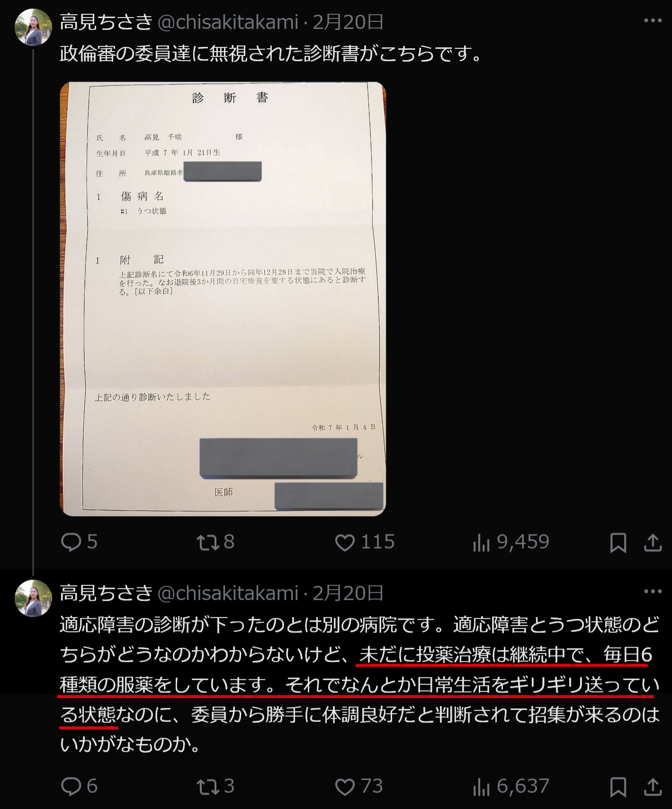Open first tweet's 2月20日 timestamp
672x809 pixels.
tap(348, 22)
